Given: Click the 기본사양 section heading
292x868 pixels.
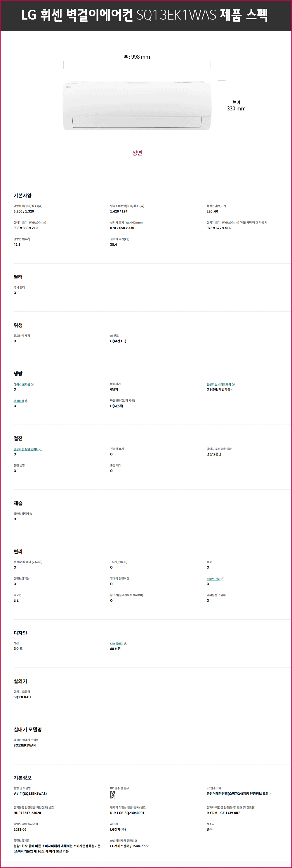Looking at the screenshot, I should [x=22, y=195].
